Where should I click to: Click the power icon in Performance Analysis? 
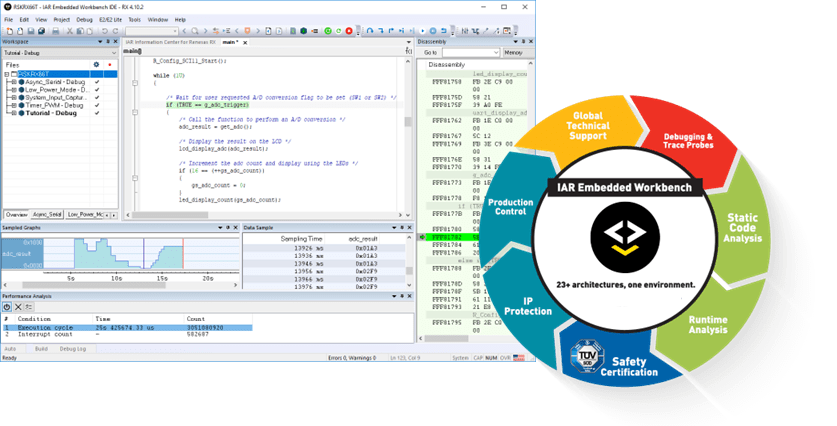[7, 307]
